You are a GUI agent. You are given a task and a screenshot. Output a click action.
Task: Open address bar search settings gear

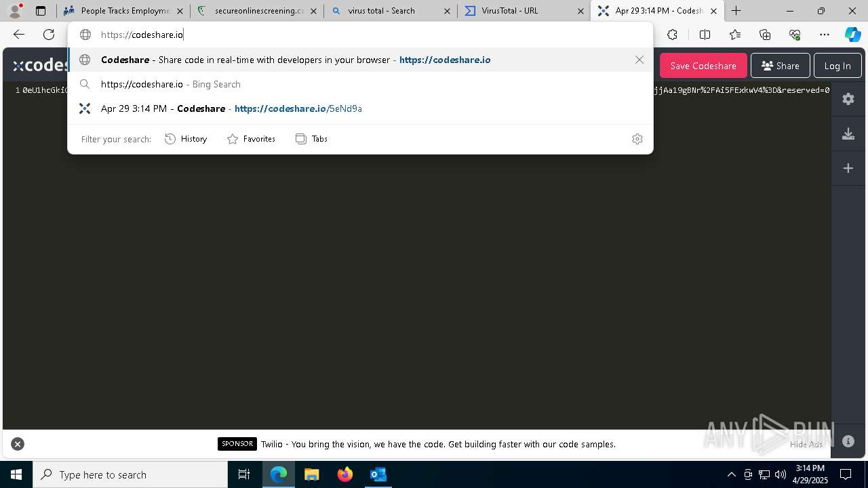(x=637, y=139)
